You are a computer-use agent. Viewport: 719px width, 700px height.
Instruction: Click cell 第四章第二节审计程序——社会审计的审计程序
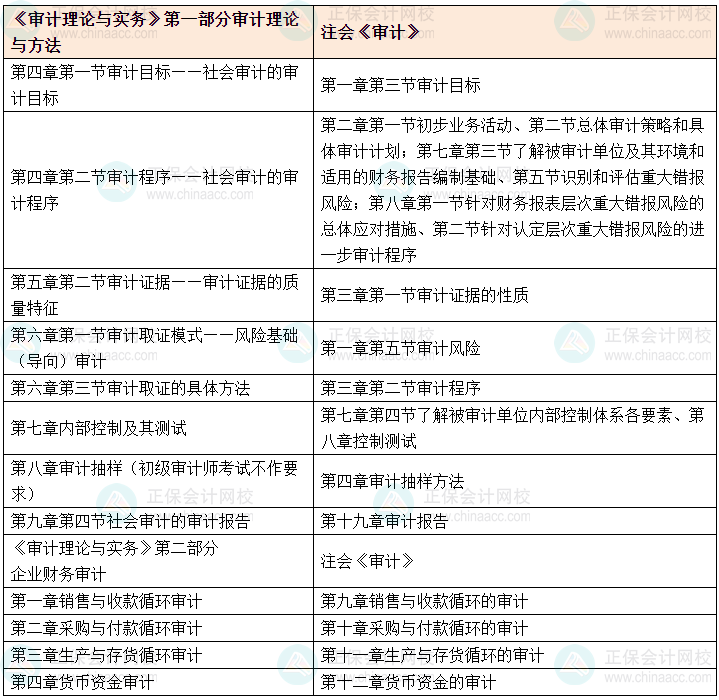click(x=158, y=190)
